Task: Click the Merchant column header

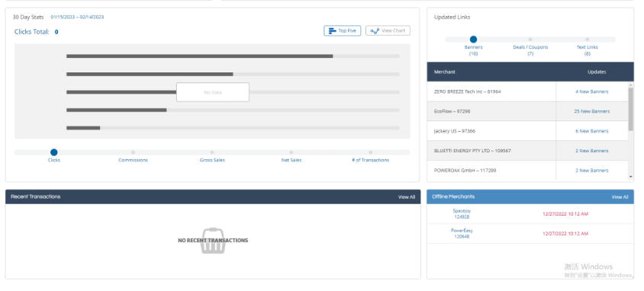Action: 444,72
